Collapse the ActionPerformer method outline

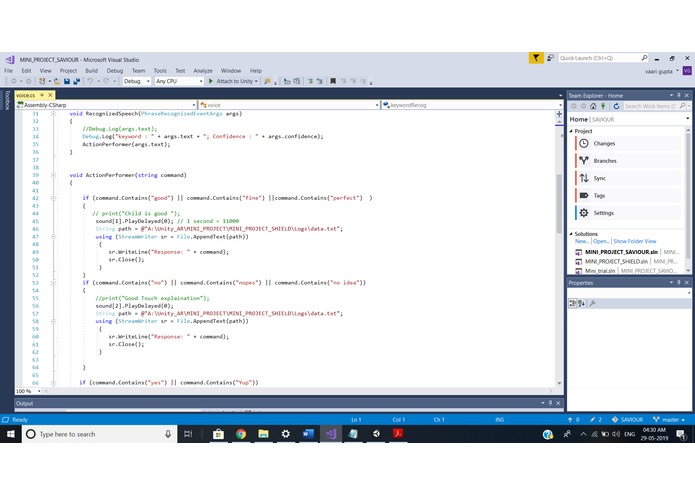coord(53,175)
